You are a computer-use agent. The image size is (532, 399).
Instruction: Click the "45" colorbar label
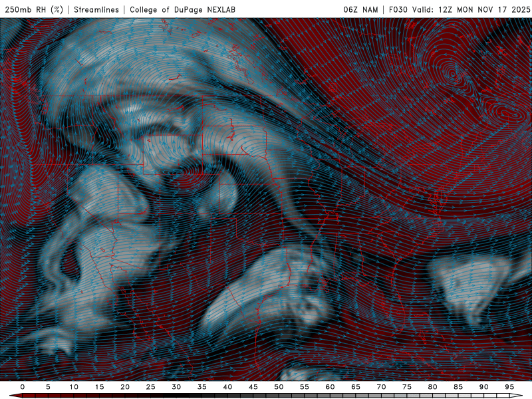253,387
